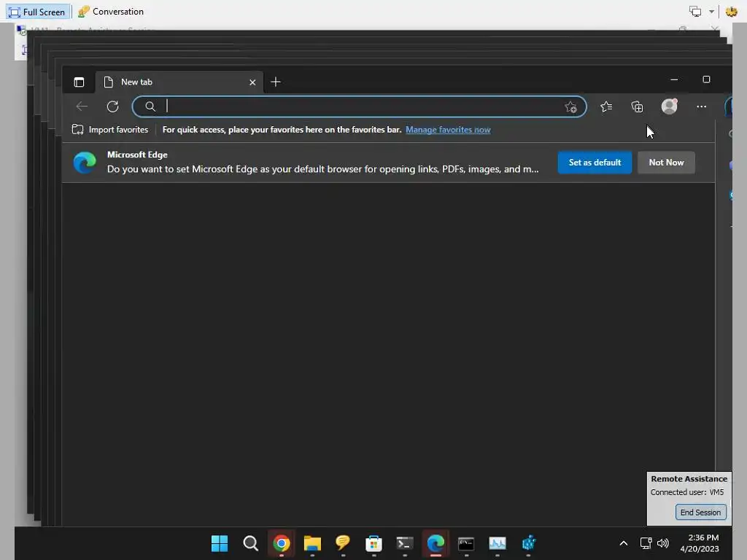Switch to Microsoft Edge in the taskbar

tap(436, 543)
